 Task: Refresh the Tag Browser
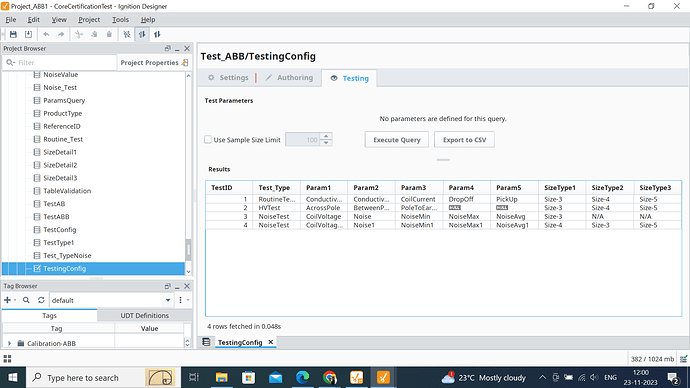[x=41, y=300]
